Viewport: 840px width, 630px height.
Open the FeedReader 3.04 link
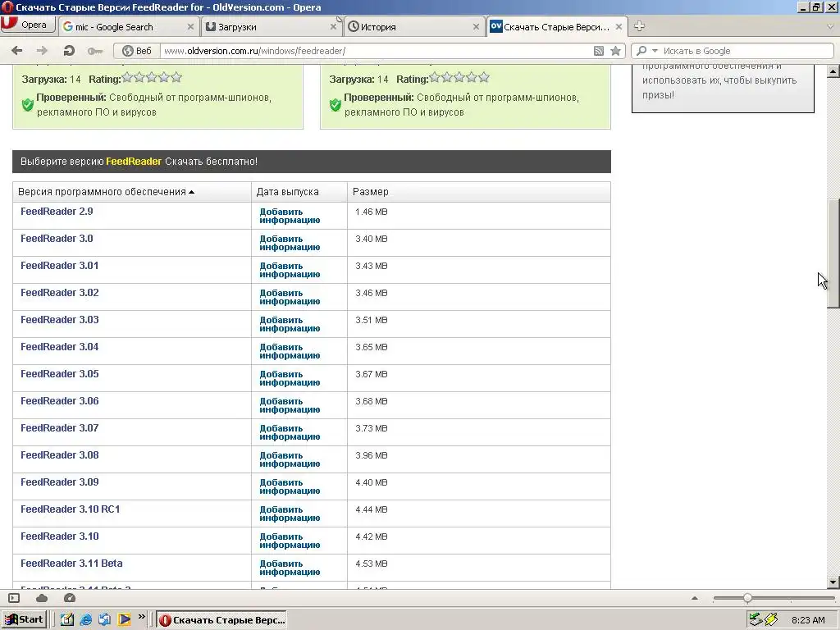click(59, 347)
